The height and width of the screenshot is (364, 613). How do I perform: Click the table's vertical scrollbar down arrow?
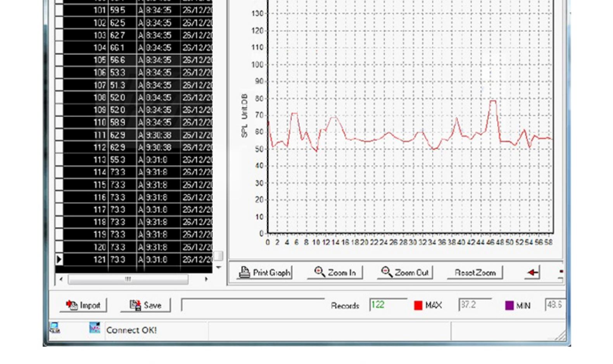(x=219, y=268)
